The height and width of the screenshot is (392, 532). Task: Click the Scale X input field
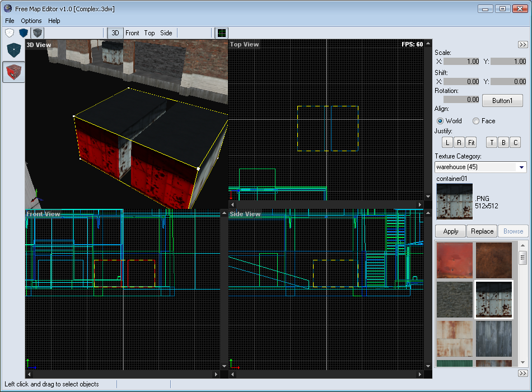[x=461, y=62]
